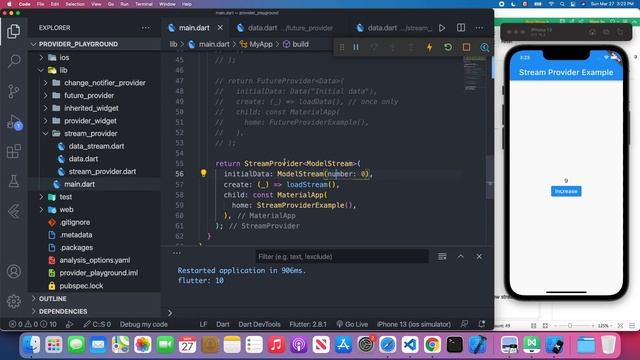The height and width of the screenshot is (360, 640).
Task: Collapse the stream_provider folder
Action: pos(91,133)
